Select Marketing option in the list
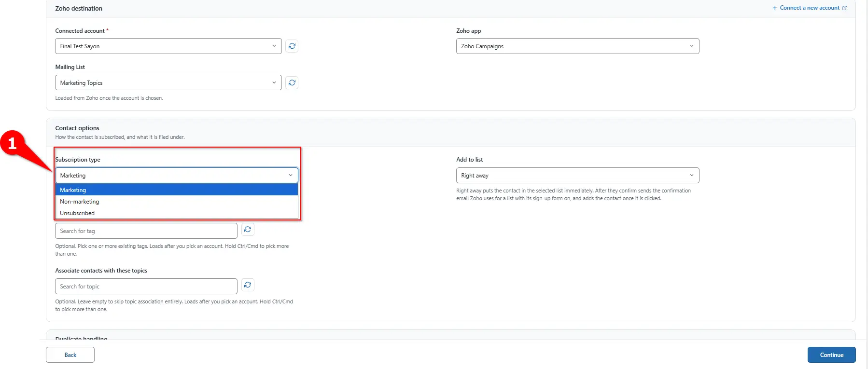 tap(177, 190)
